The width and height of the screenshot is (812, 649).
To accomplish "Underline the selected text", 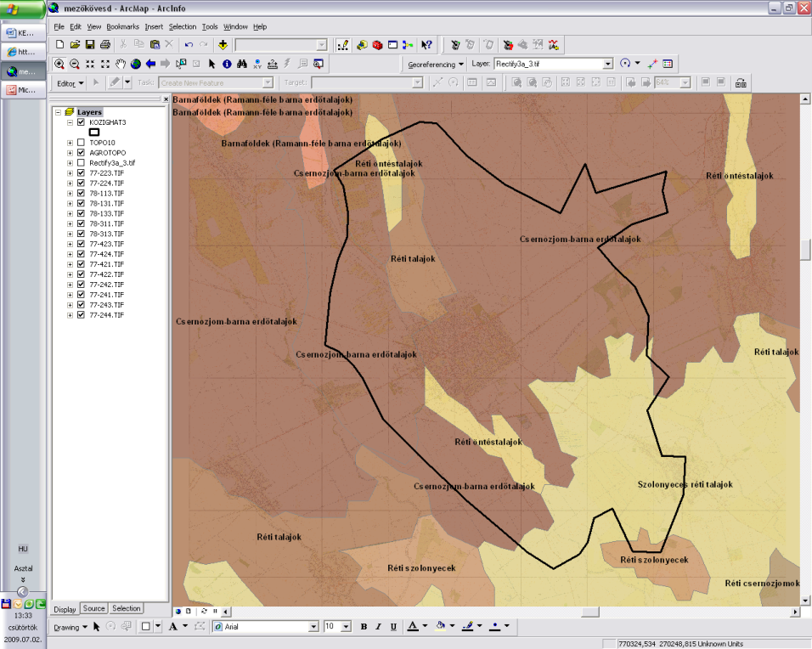I will click(393, 627).
